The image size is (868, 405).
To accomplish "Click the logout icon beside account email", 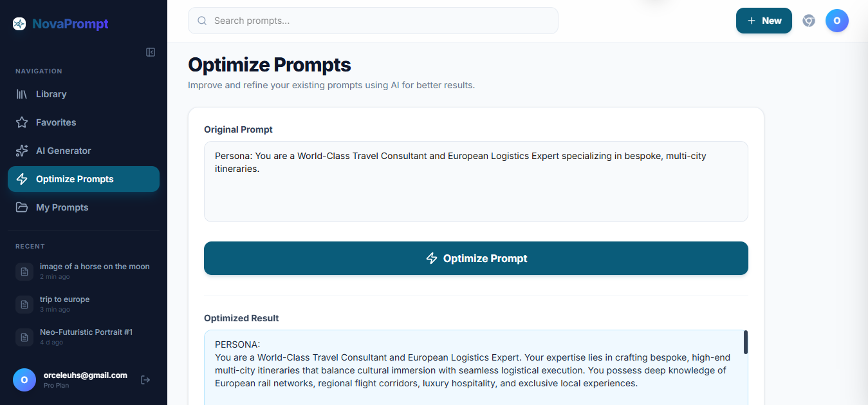I will click(x=145, y=380).
